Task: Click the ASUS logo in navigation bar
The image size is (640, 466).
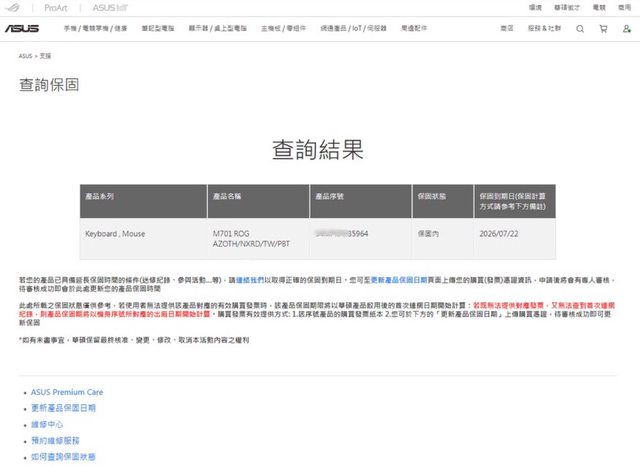Action: 24,30
